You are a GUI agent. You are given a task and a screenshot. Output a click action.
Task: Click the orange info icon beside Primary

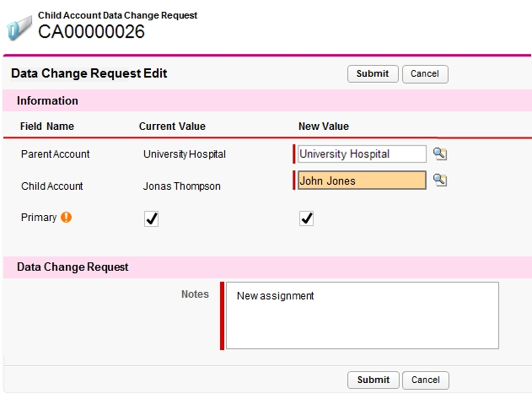(67, 217)
